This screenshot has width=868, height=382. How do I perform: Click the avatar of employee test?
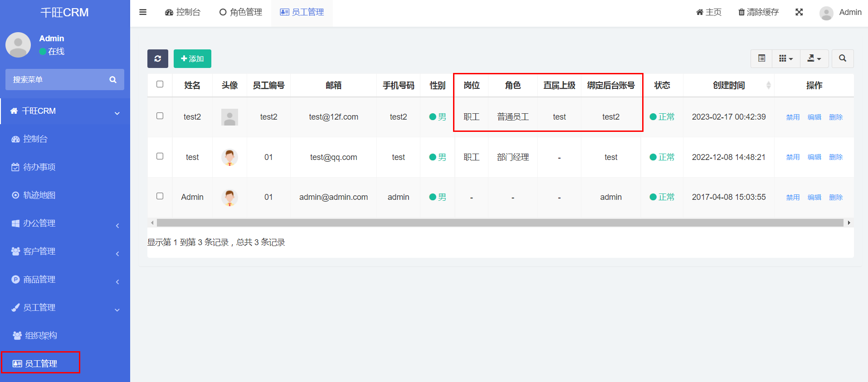(x=229, y=157)
